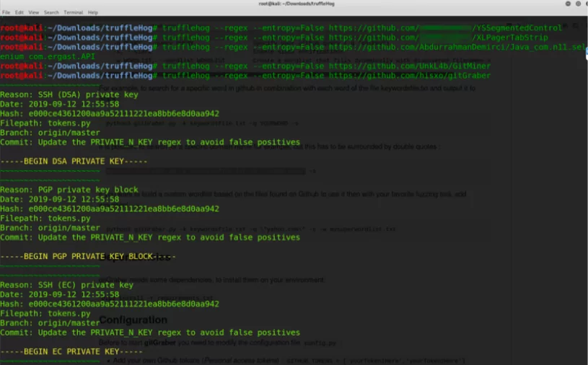The height and width of the screenshot is (365, 588).
Task: Maximize the terminal window
Action: click(x=578, y=4)
